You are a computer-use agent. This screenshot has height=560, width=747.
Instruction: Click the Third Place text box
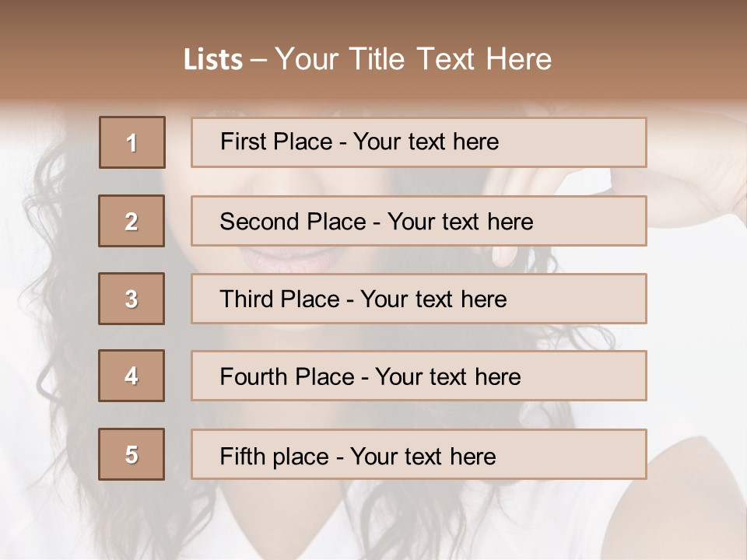pos(419,299)
